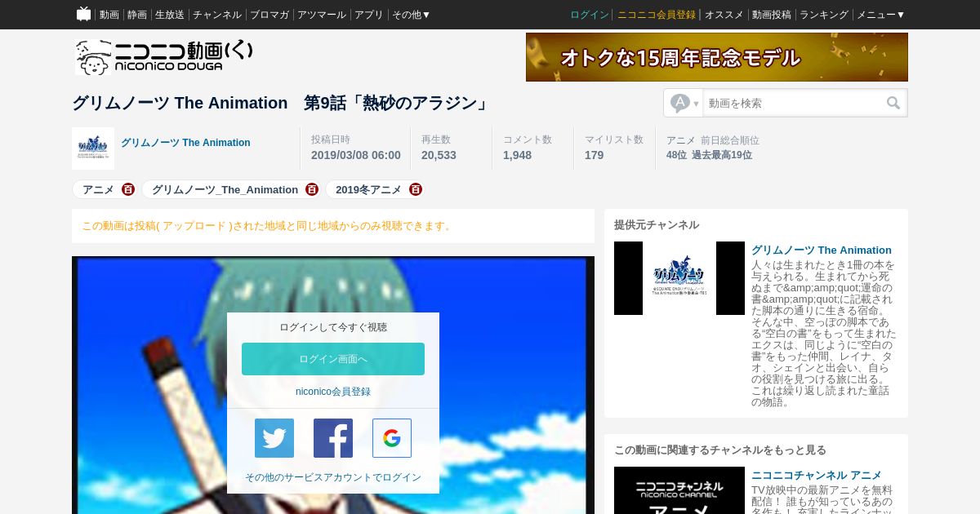The height and width of the screenshot is (514, 980).
Task: Click the niconico会員登録 link in login box
Action: 333,392
